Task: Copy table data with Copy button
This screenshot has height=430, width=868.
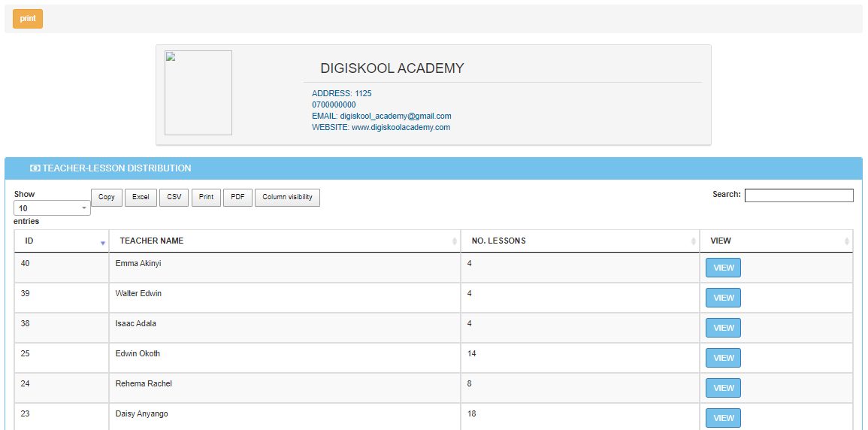Action: 107,197
